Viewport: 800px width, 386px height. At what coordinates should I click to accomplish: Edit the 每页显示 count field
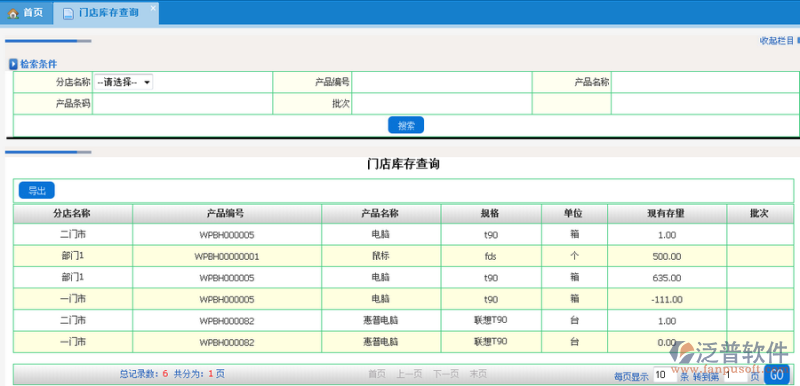pyautogui.click(x=665, y=375)
